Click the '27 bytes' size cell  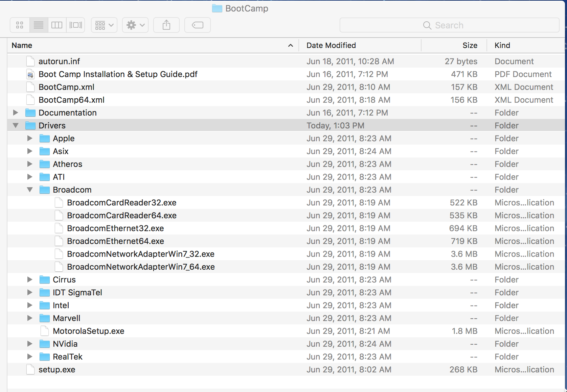[x=461, y=62]
